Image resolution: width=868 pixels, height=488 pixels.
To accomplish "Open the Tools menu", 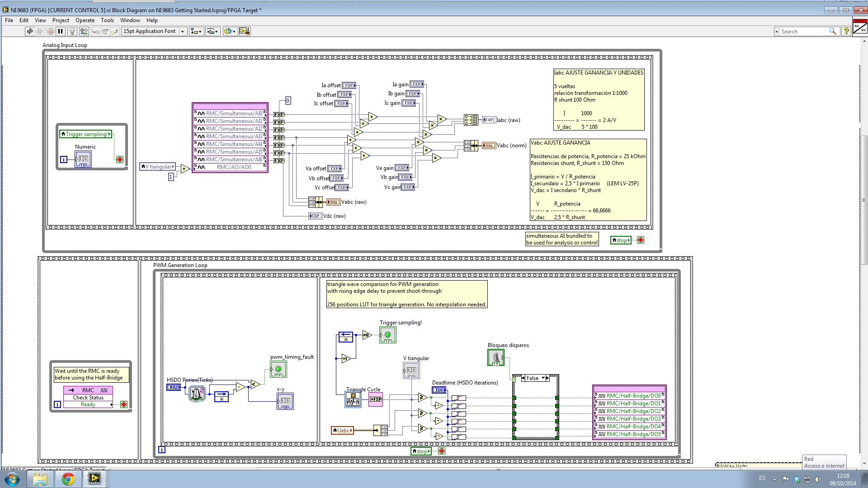I will [107, 20].
